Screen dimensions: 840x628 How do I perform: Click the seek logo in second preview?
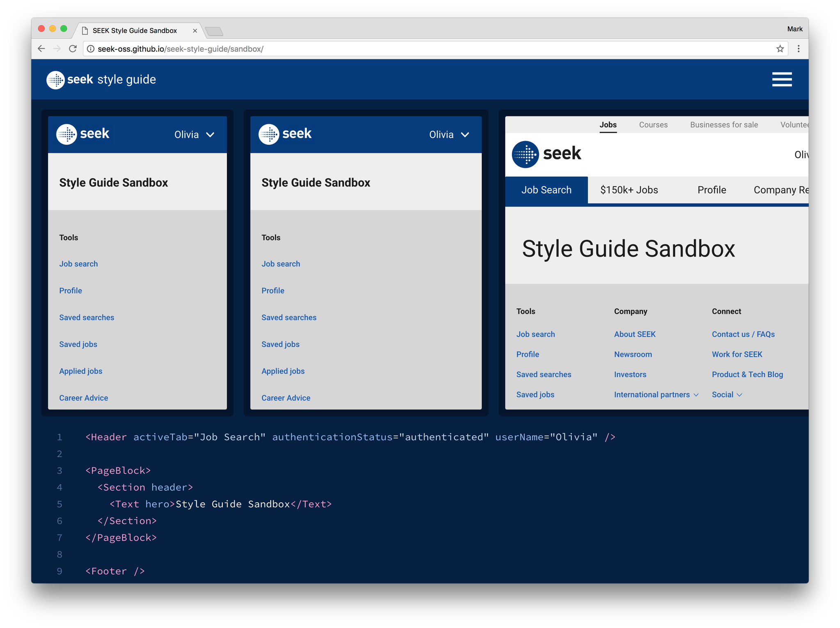285,134
